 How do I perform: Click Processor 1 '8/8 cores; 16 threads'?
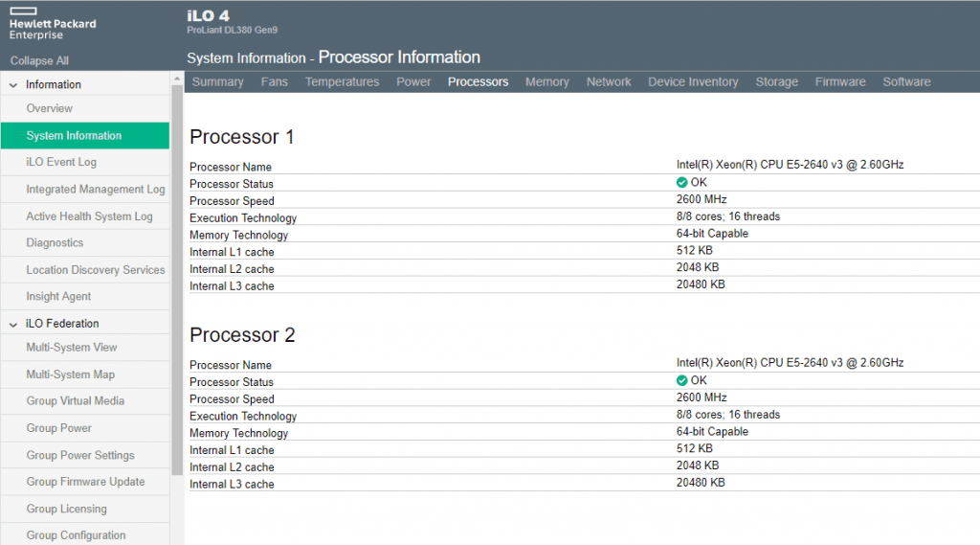point(728,216)
